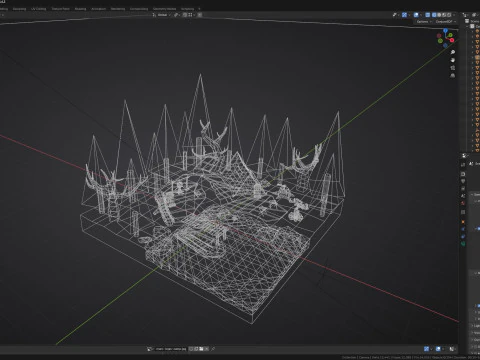Viewport: 480px width, 360px height.
Task: Open the Output properties tab
Action: [463, 181]
